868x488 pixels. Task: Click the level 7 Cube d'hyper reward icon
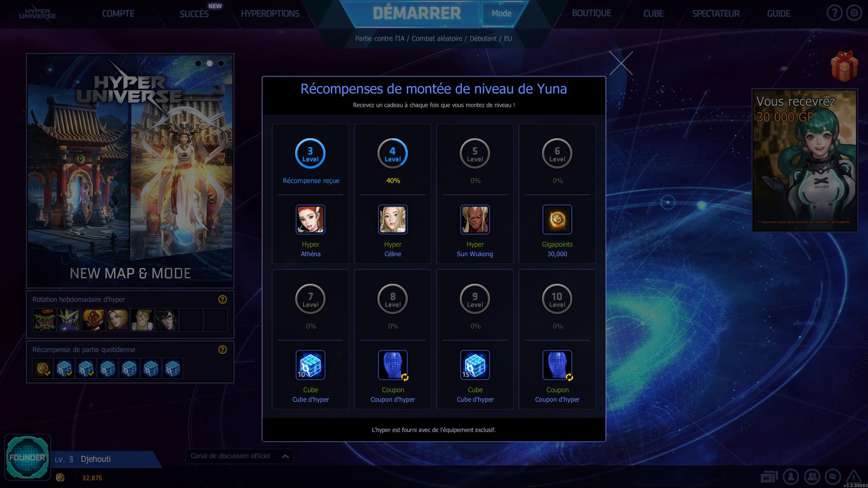click(311, 365)
